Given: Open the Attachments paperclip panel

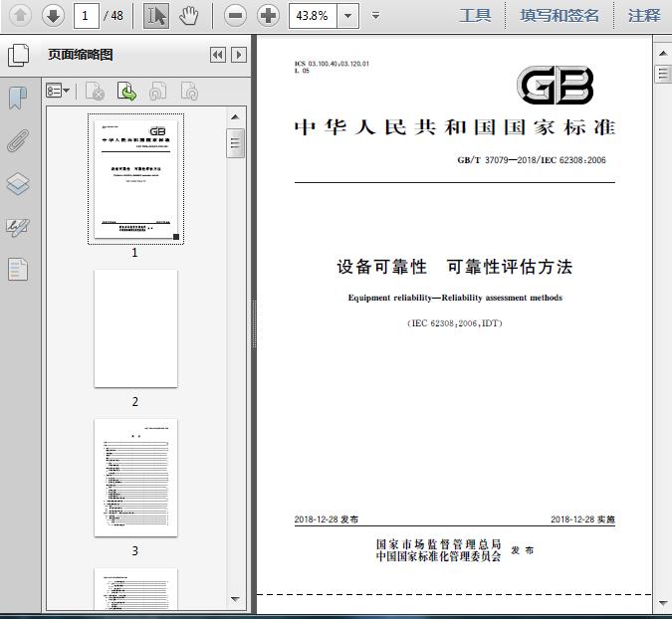Looking at the screenshot, I should [x=18, y=140].
